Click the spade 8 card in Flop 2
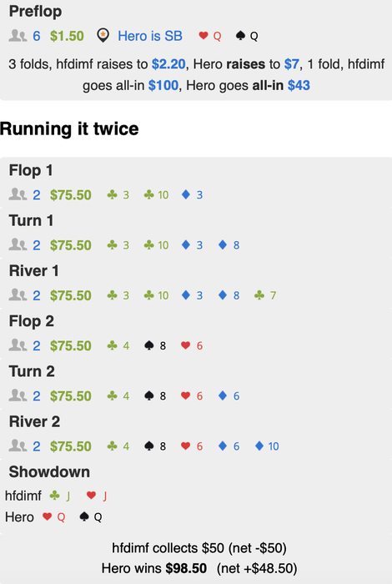 [x=155, y=345]
